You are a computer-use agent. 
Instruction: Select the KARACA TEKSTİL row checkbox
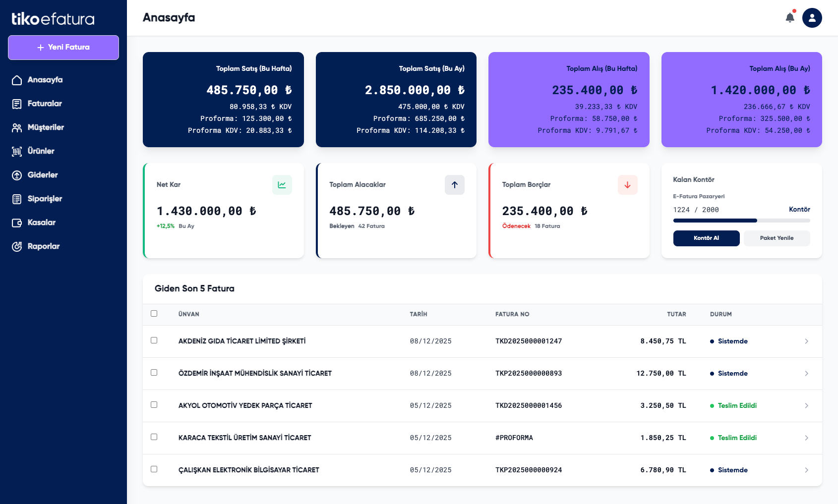pos(154,437)
